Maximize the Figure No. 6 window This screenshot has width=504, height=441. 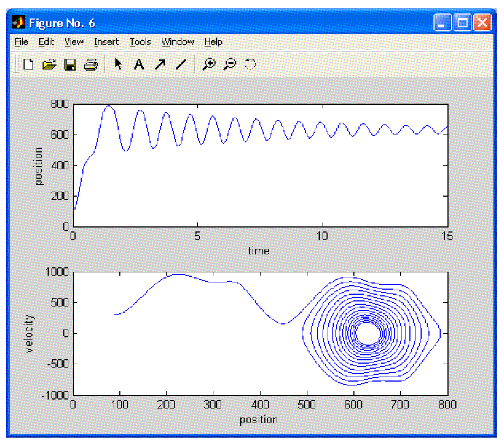click(x=462, y=22)
